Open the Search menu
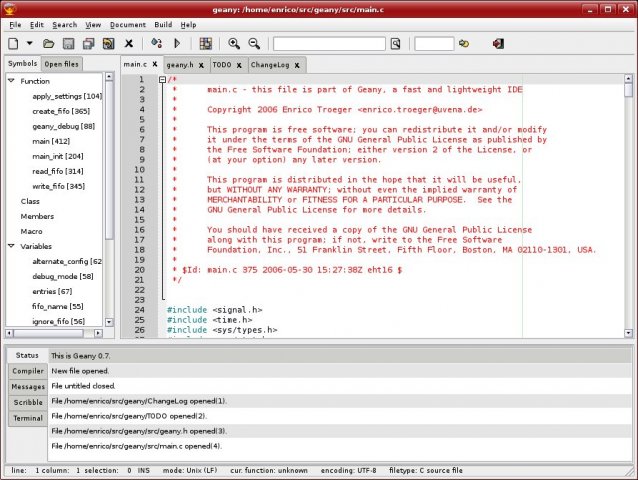This screenshot has height=480, width=638. (64, 25)
